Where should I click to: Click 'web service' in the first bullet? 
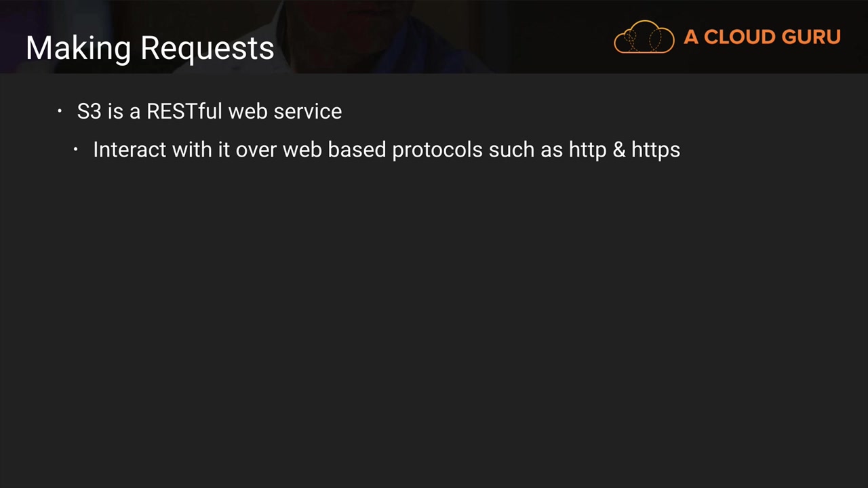point(285,111)
